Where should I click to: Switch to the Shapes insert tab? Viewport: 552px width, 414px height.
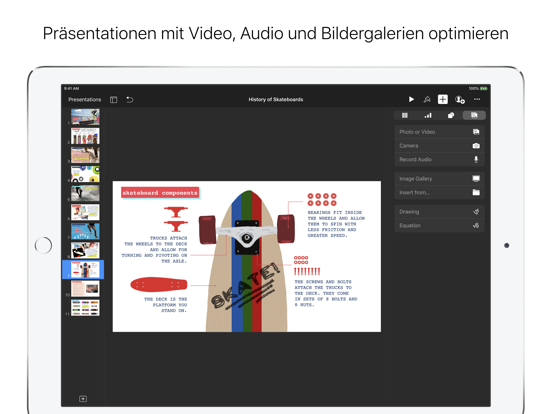[x=451, y=115]
